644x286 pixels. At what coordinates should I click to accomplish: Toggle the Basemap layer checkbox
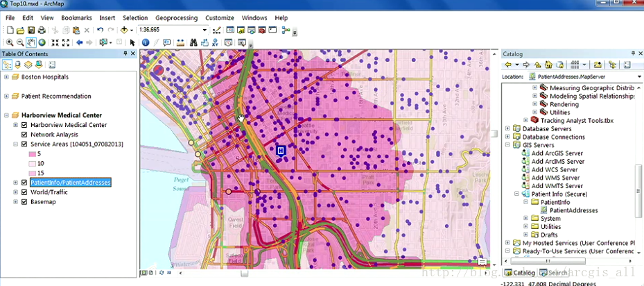24,201
